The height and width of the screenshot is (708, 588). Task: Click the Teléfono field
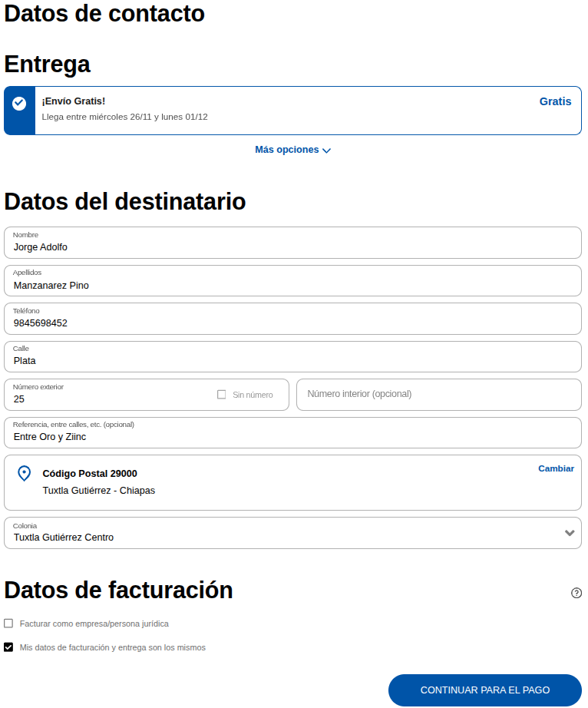pos(292,319)
